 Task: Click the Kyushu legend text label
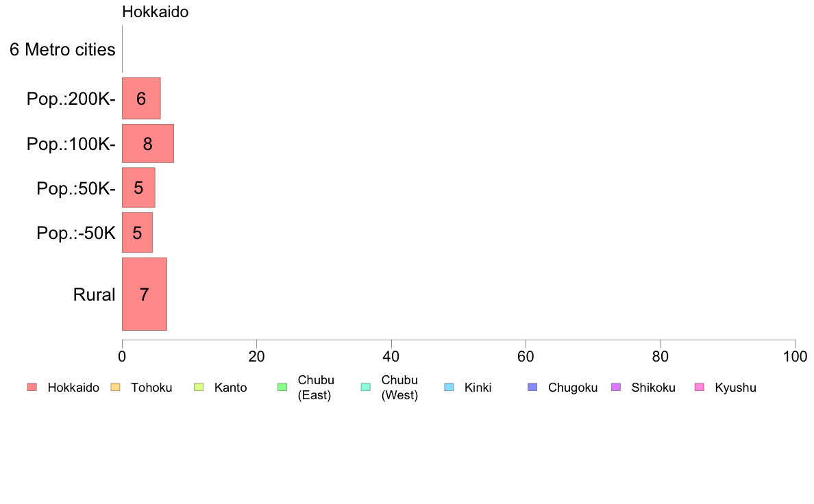tap(735, 388)
